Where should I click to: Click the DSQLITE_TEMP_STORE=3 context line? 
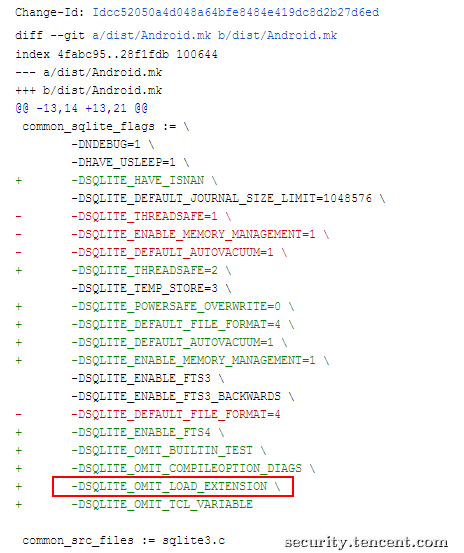click(x=151, y=288)
